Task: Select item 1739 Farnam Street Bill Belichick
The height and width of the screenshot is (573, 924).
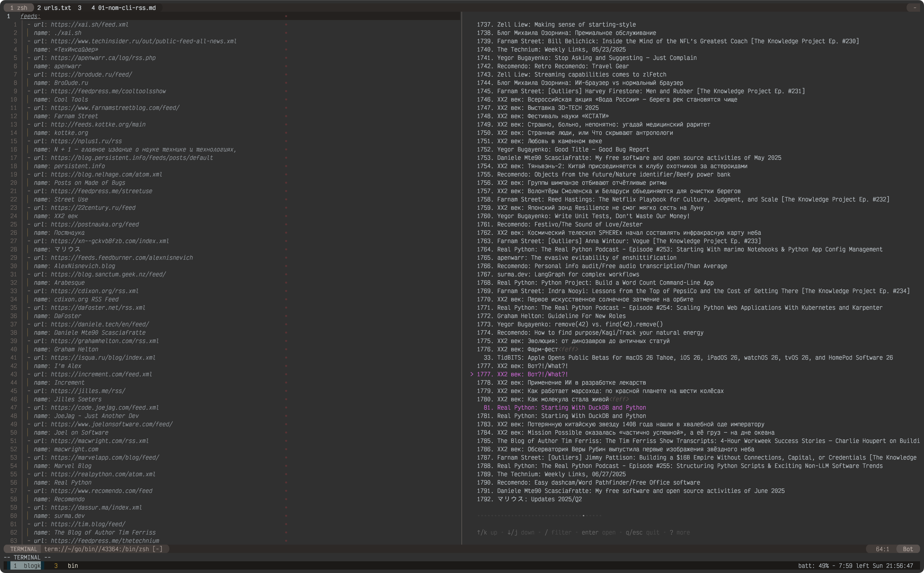Action: coord(668,41)
